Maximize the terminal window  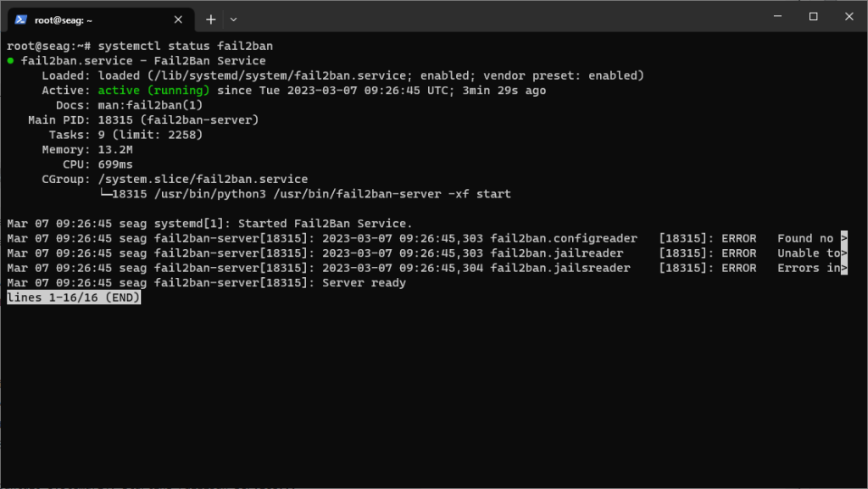click(813, 16)
